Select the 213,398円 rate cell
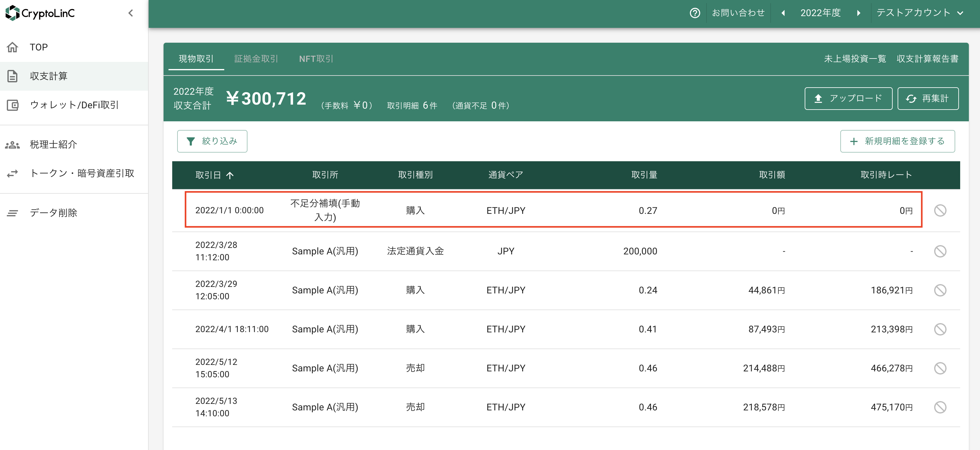This screenshot has width=980, height=450. [x=892, y=329]
